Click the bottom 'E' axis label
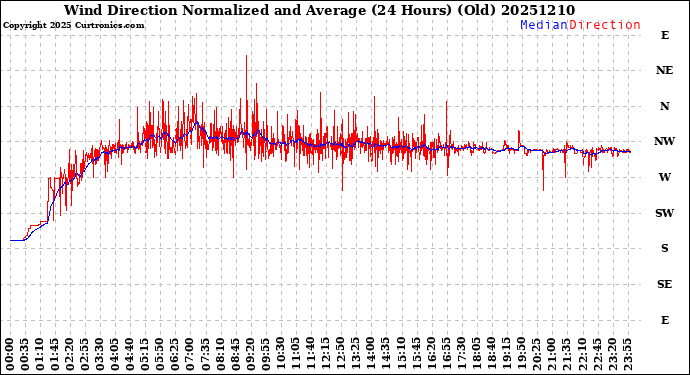 (x=665, y=320)
